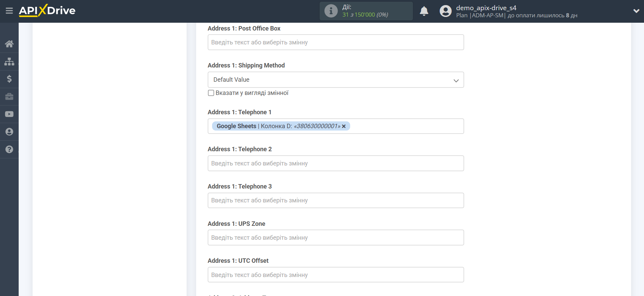The image size is (644, 296).
Task: Click the Address 1: Shipping Method label
Action: point(246,65)
